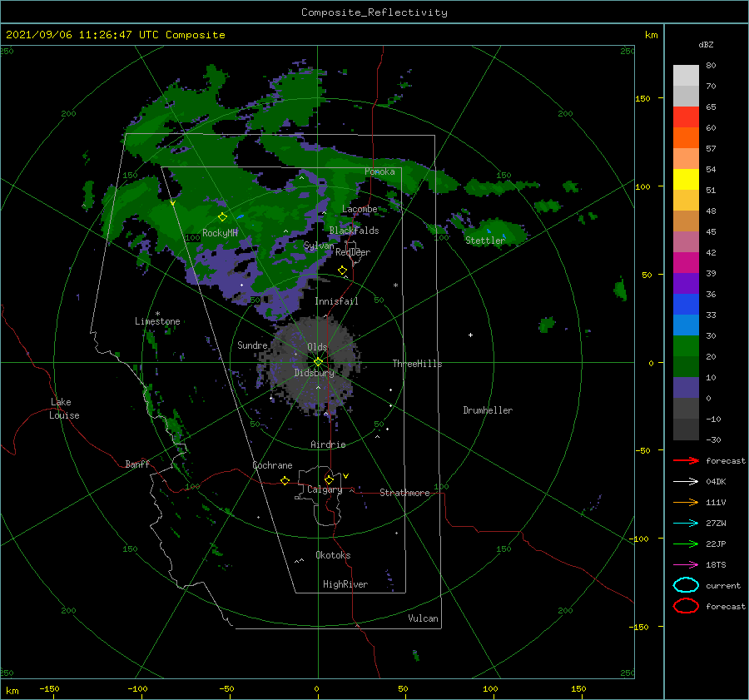Click the RedDeer city label
Image resolution: width=749 pixels, height=700 pixels.
(353, 252)
